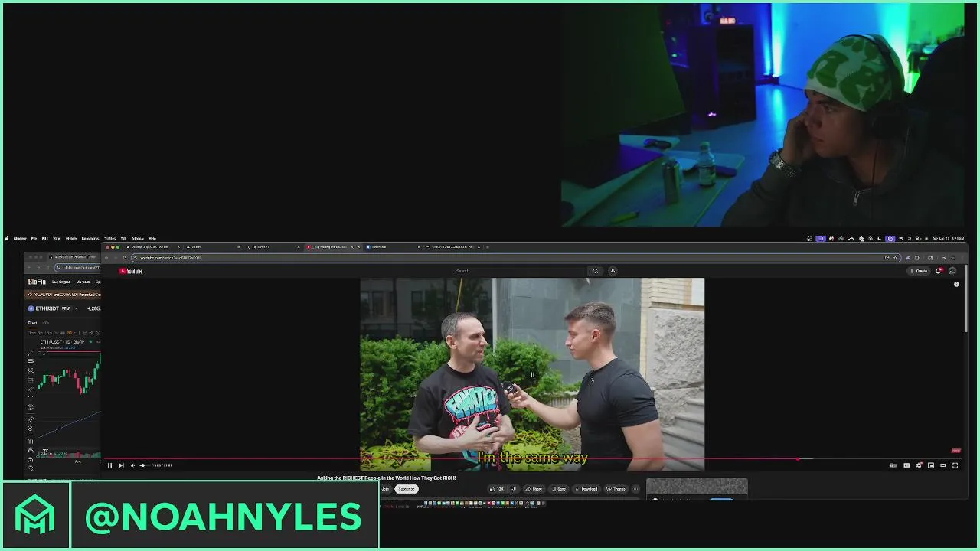This screenshot has width=980, height=551.
Task: Like the video with thumbs up
Action: (497, 489)
